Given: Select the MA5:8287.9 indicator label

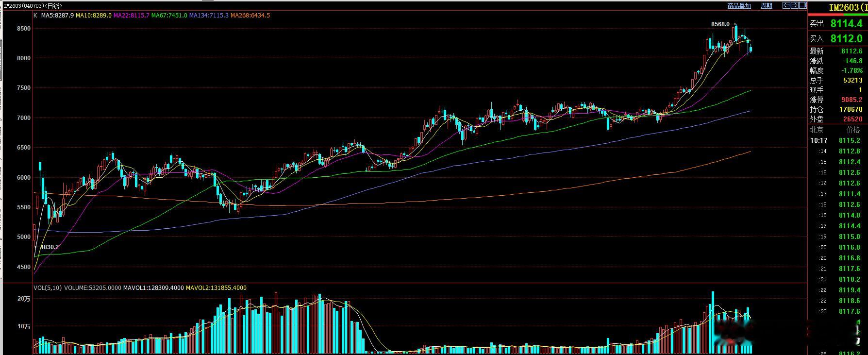Looking at the screenshot, I should pyautogui.click(x=57, y=16).
